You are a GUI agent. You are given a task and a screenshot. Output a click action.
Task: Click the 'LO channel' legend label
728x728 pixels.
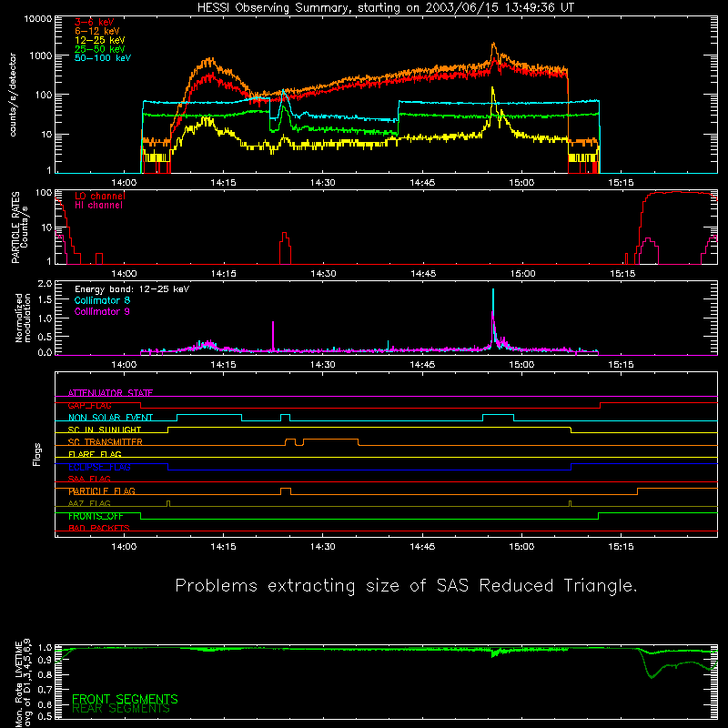(100, 196)
